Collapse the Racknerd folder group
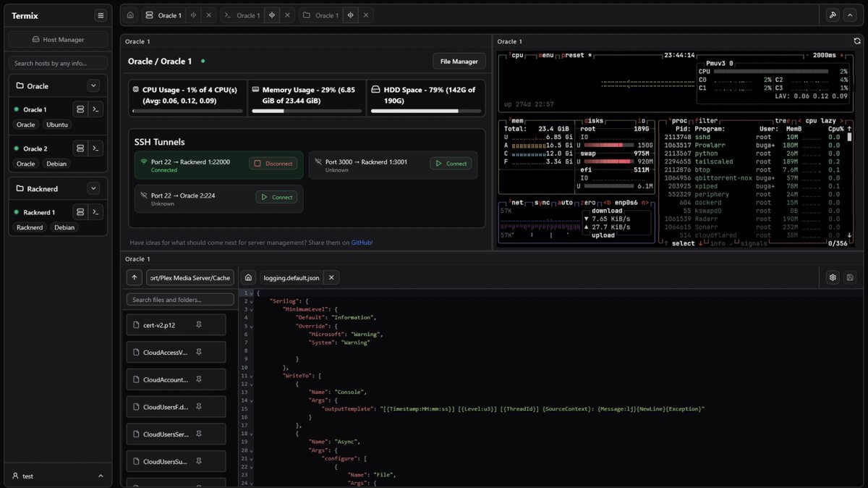 pyautogui.click(x=93, y=188)
